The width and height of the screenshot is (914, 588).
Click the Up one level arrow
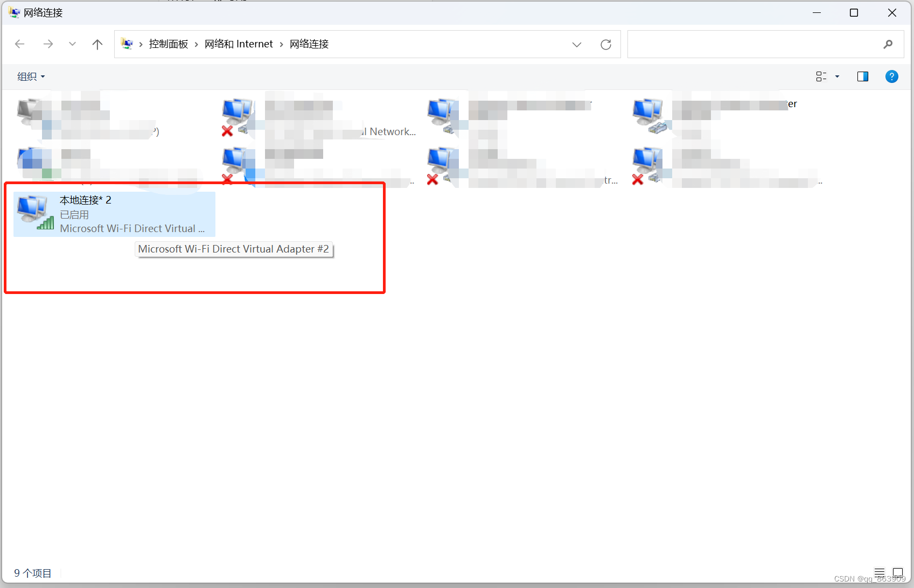click(97, 44)
